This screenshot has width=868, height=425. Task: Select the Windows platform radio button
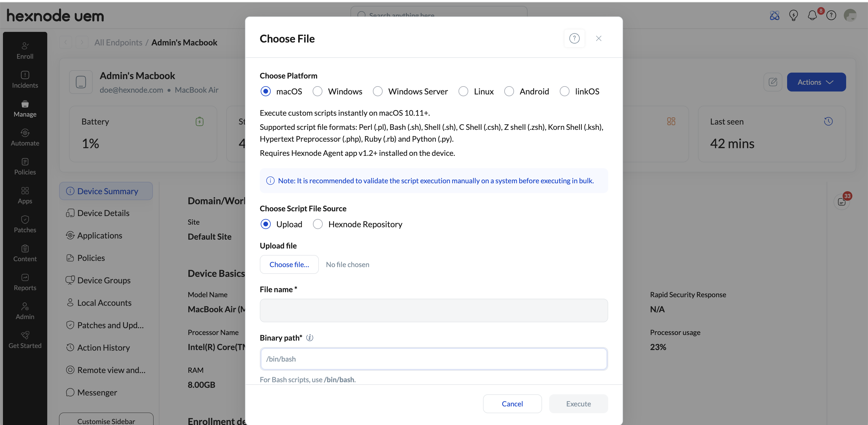pyautogui.click(x=317, y=91)
